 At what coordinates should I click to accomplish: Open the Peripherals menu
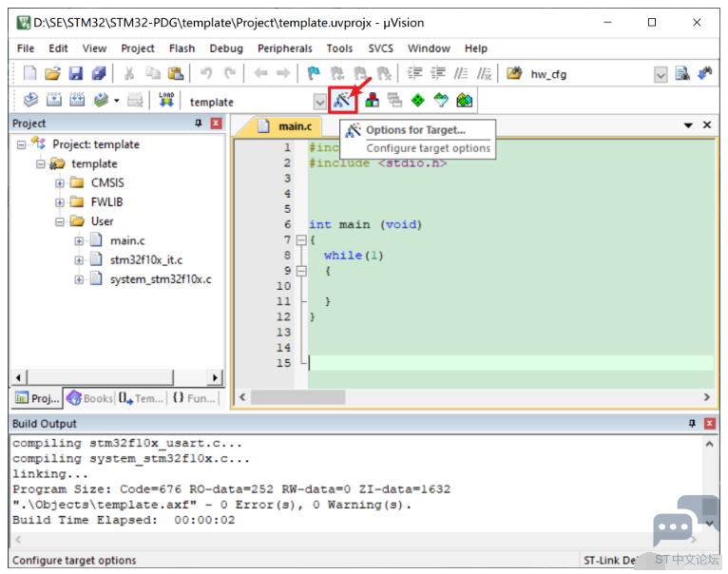(x=284, y=48)
